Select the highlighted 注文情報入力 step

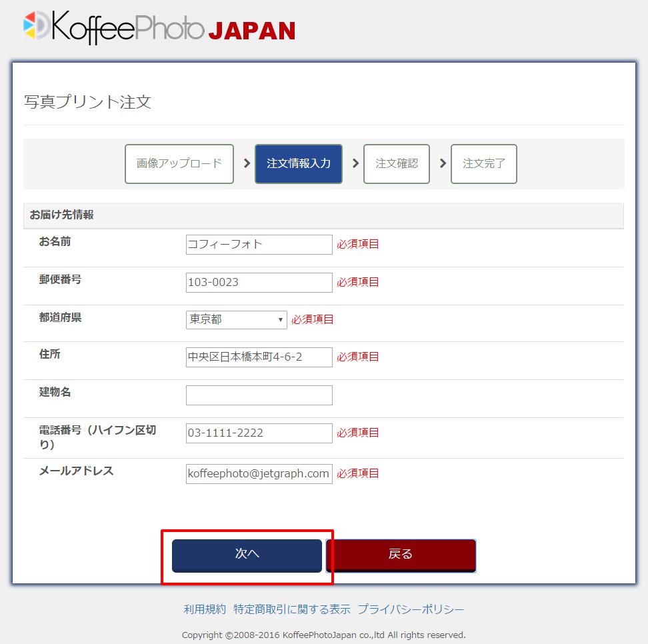298,164
